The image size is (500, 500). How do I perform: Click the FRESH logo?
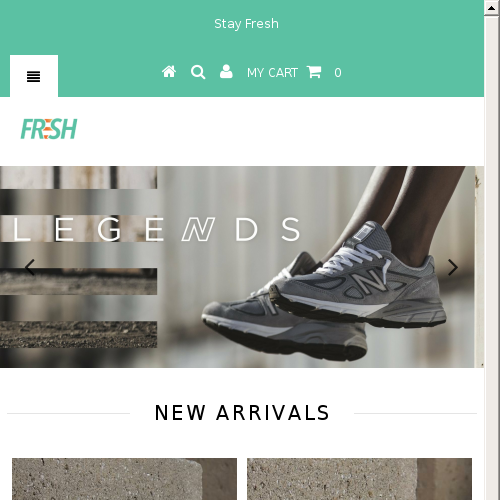coord(49,129)
